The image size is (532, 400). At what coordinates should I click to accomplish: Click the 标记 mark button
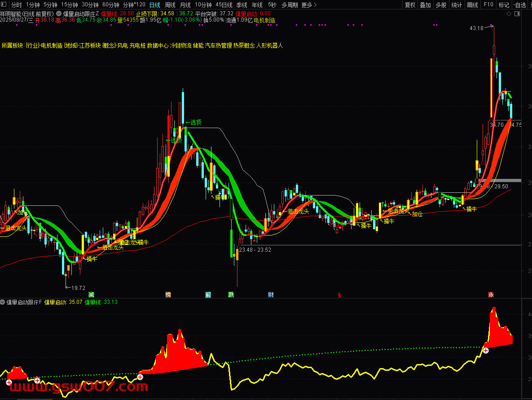[504, 5]
